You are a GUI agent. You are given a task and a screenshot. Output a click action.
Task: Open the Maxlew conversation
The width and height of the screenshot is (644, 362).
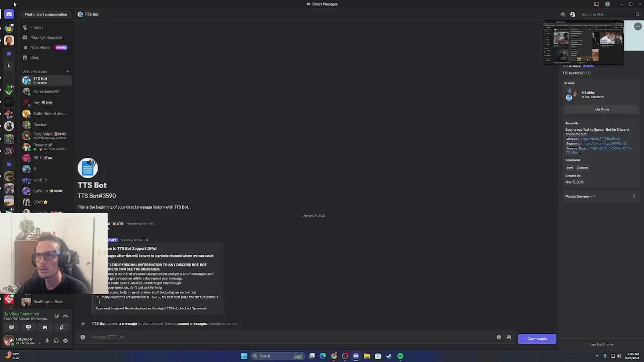pyautogui.click(x=45, y=125)
